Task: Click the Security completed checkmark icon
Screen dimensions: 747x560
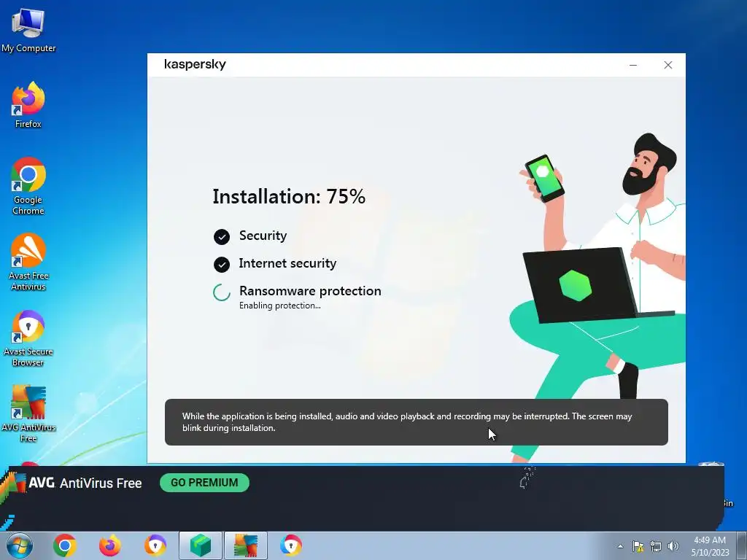Action: [x=222, y=237]
